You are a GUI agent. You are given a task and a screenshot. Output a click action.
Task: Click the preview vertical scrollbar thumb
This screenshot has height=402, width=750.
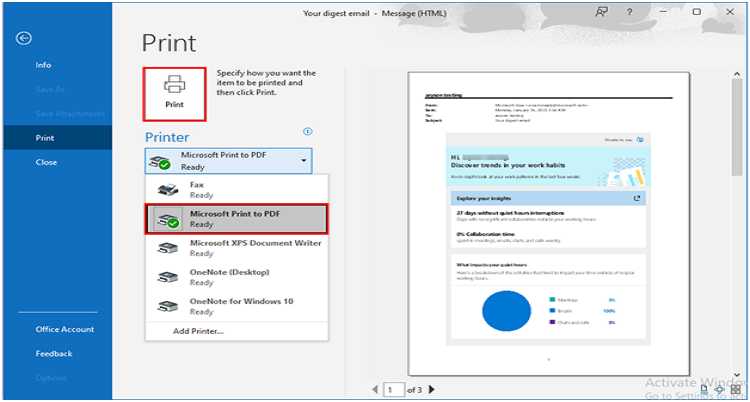click(737, 127)
